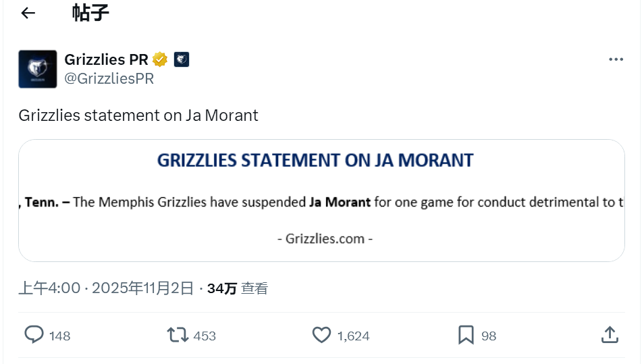Click the Grizzlies affiliate logo badge
This screenshot has width=644, height=364.
(181, 59)
